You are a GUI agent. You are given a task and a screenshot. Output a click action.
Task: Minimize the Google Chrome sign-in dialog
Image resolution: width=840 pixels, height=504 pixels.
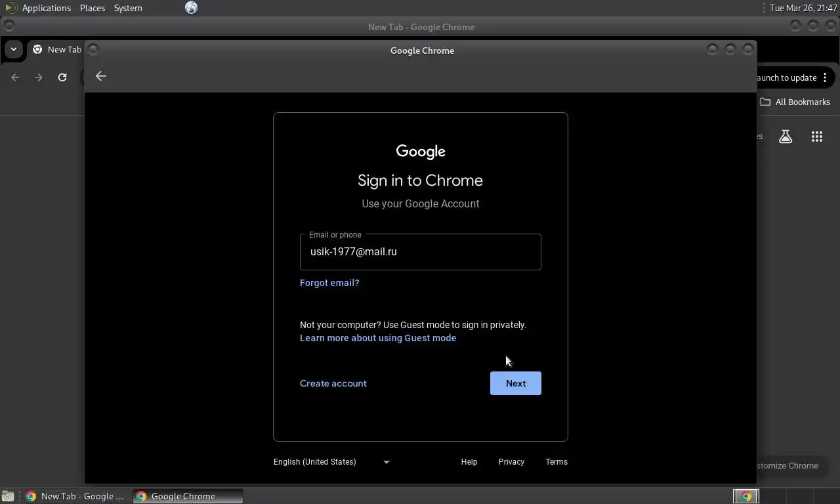[x=713, y=49]
